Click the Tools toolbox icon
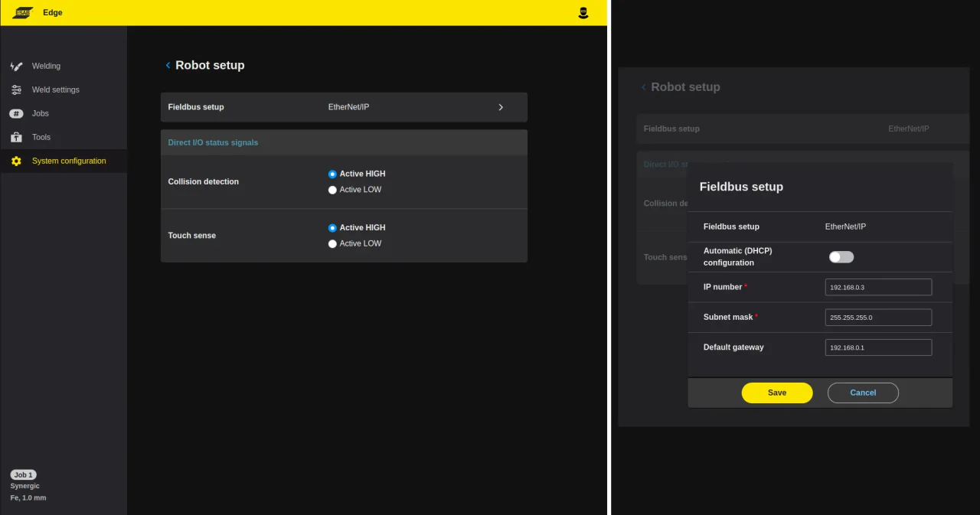The width and height of the screenshot is (980, 515). click(x=16, y=138)
